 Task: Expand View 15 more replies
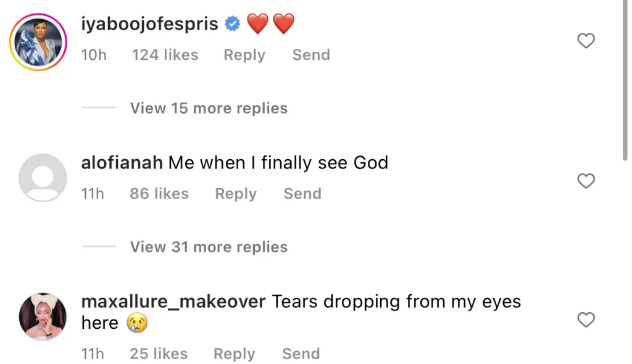point(209,108)
